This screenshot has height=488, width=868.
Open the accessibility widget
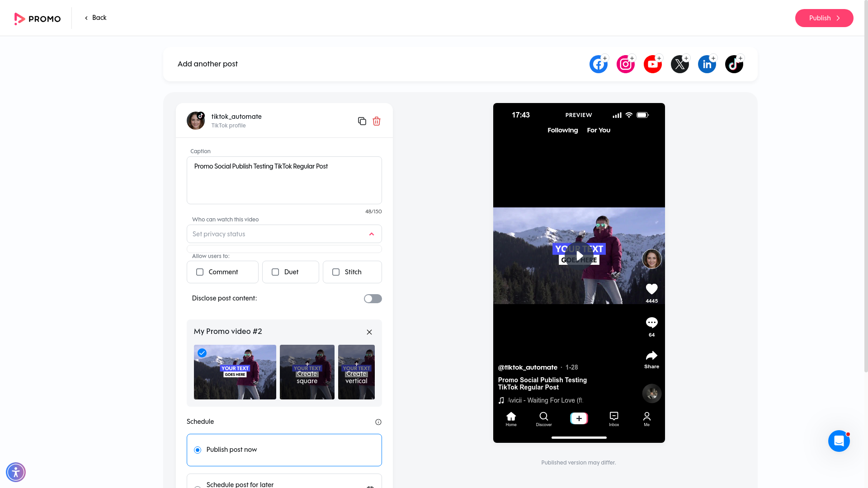pos(16,472)
